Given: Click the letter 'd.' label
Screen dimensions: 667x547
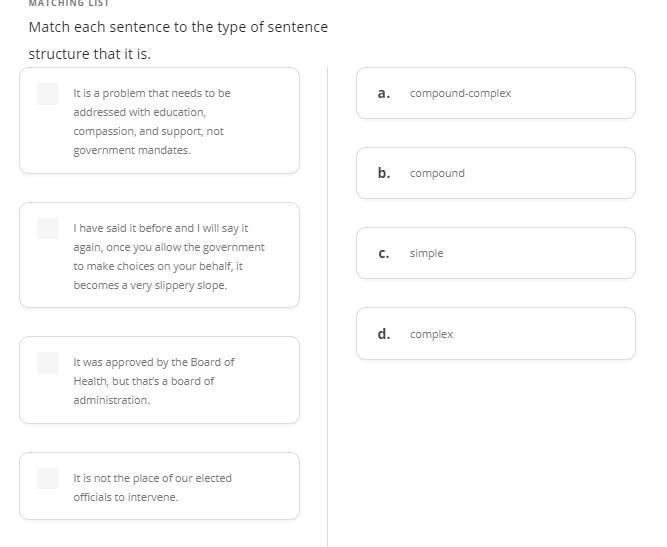Looking at the screenshot, I should coord(383,334).
